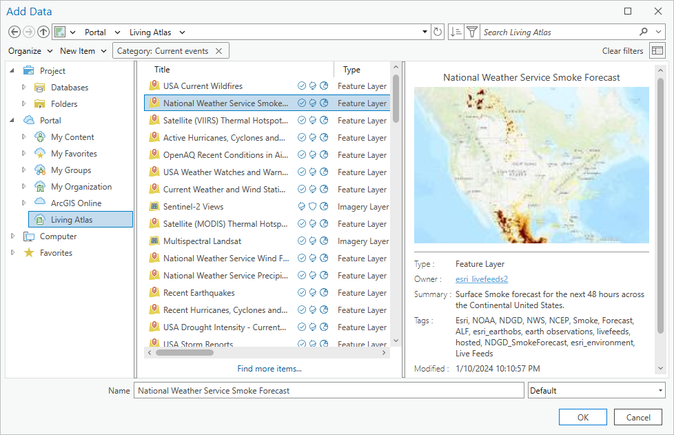
Task: Toggle the details pane icon
Action: point(657,50)
